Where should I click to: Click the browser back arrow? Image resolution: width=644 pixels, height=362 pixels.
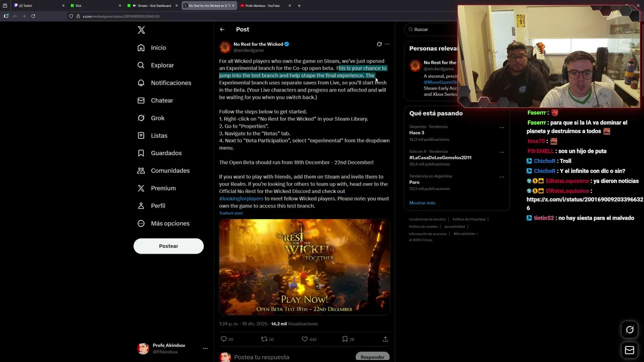pyautogui.click(x=15, y=16)
